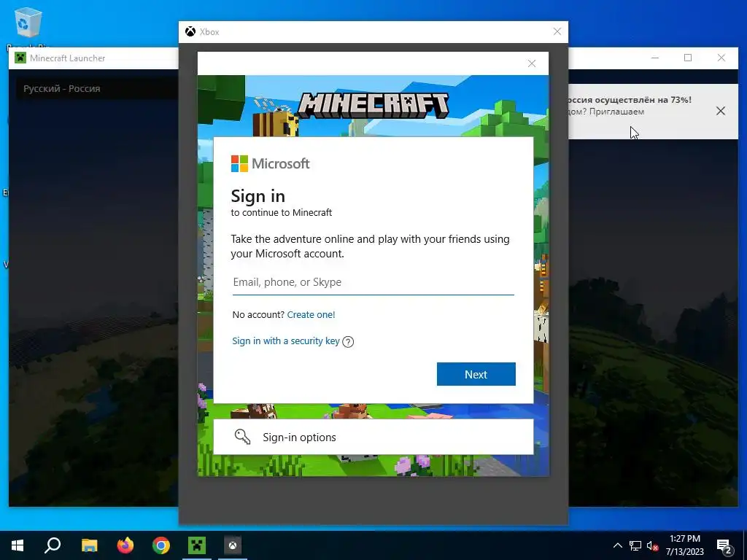The width and height of the screenshot is (747, 560).
Task: Click the Sign in heading
Action: pyautogui.click(x=258, y=195)
